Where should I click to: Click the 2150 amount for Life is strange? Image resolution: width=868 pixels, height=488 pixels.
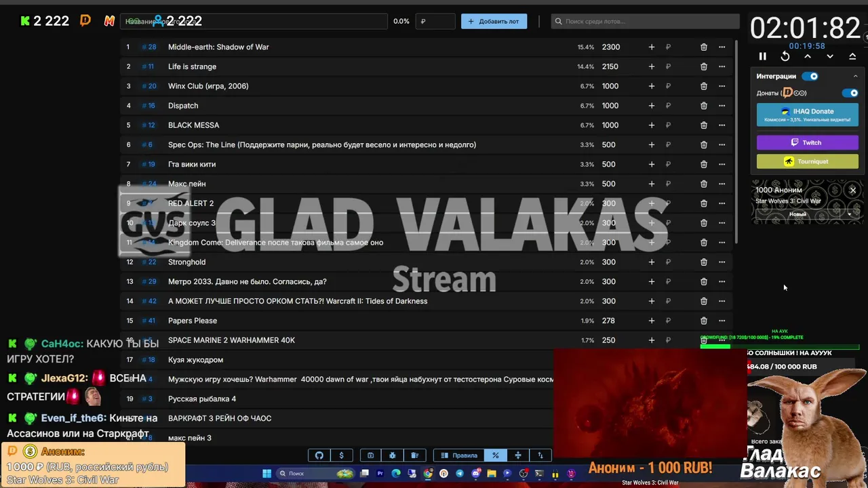(610, 66)
